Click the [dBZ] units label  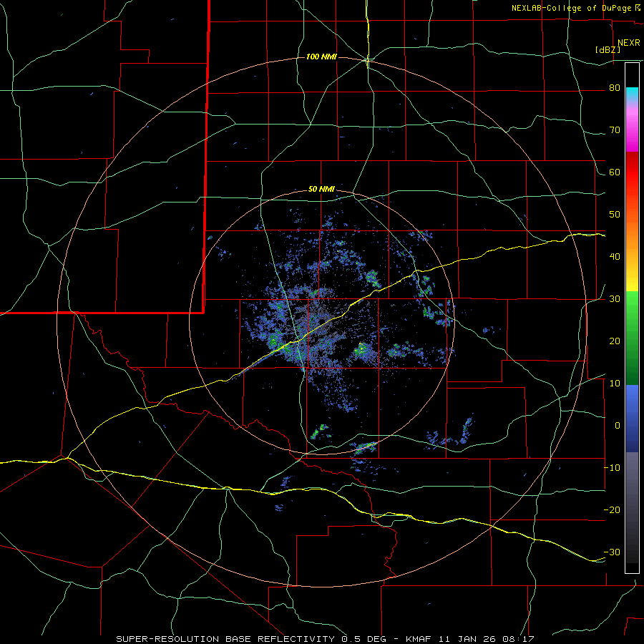(x=608, y=50)
